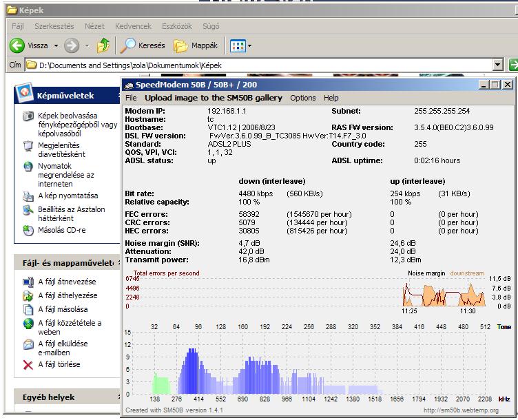Click A kép nyomtatása link
Viewport: 518px width, 420px height.
click(x=68, y=196)
